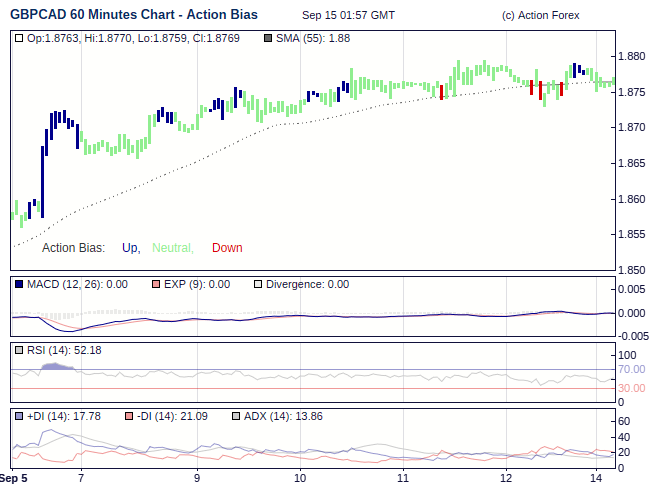The image size is (650, 489).
Task: Click the RSI 70.00 overbought level label
Action: click(x=633, y=370)
